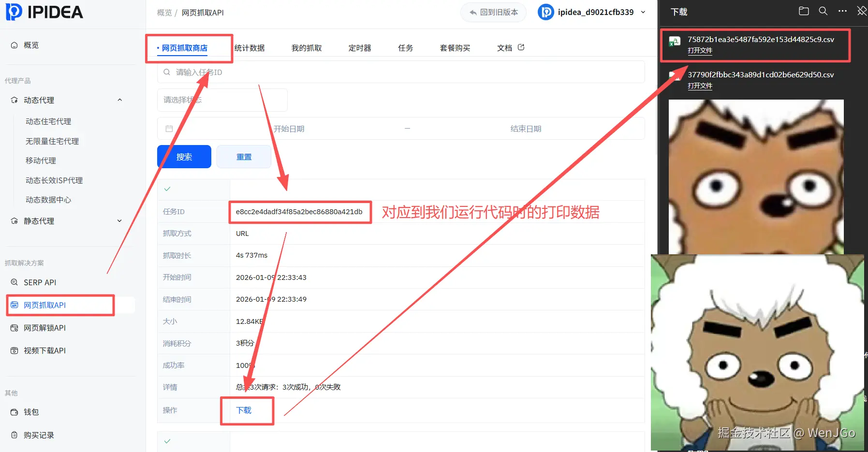This screenshot has width=868, height=452.
Task: Click the 钱包 wallet icon
Action: point(15,412)
